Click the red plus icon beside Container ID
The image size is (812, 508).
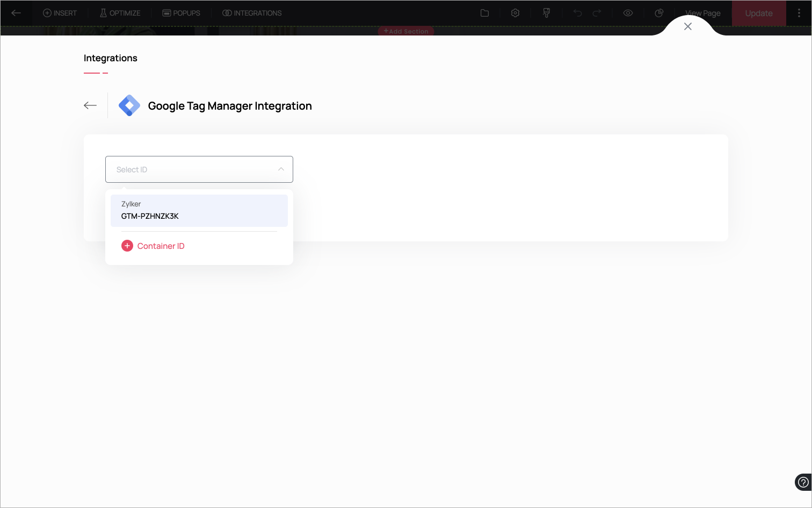pyautogui.click(x=127, y=246)
